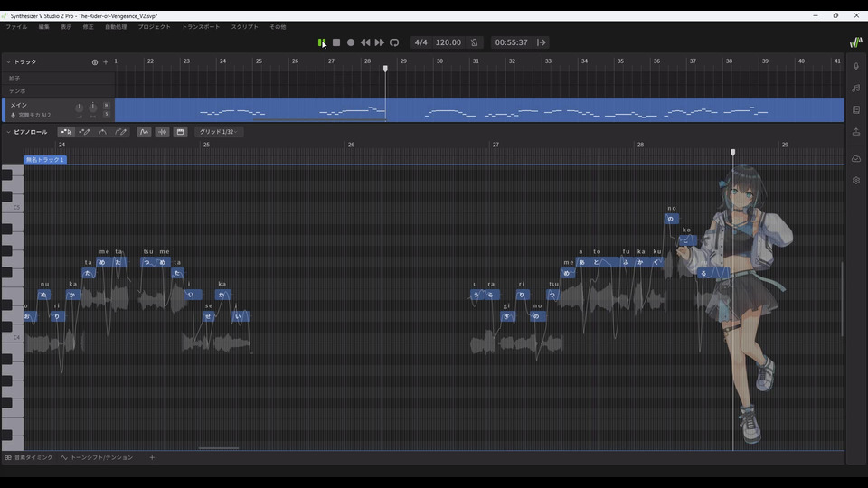This screenshot has width=868, height=488.
Task: Click the メイン track pan knob
Action: (92, 107)
